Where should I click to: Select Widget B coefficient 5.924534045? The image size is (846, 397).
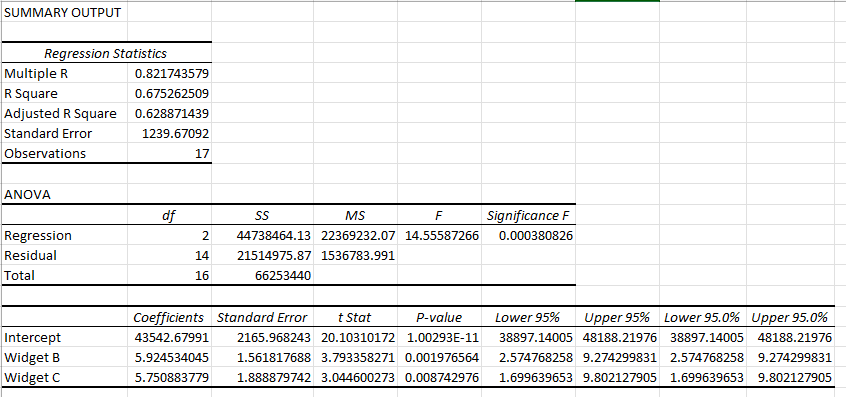tap(170, 358)
